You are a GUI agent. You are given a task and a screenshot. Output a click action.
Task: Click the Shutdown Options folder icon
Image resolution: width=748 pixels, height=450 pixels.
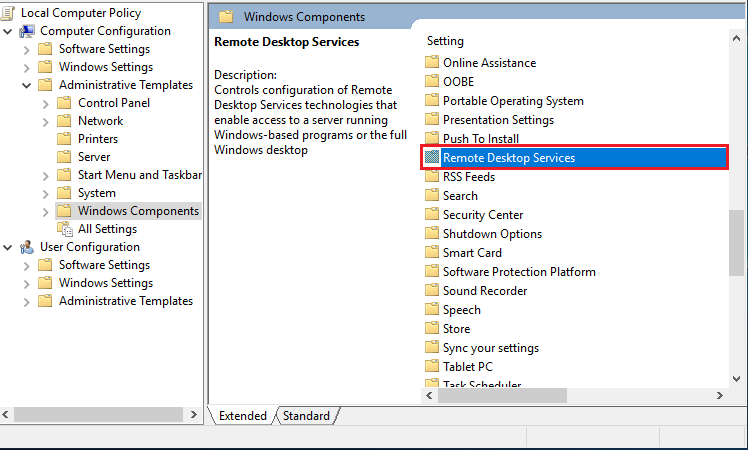(x=432, y=233)
